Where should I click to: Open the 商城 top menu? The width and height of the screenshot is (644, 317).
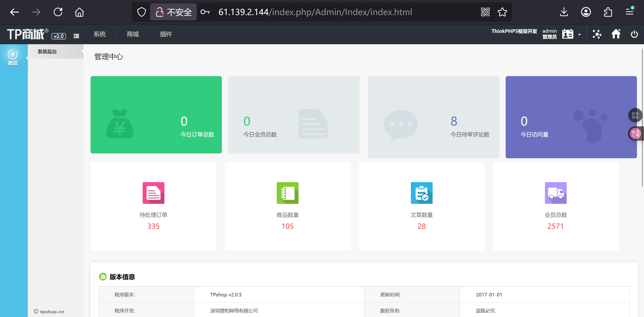point(133,34)
